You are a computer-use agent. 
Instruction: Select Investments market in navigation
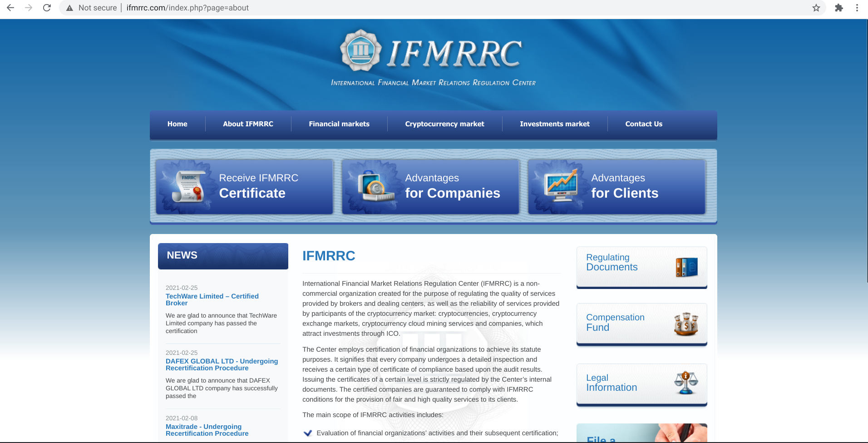pos(554,124)
